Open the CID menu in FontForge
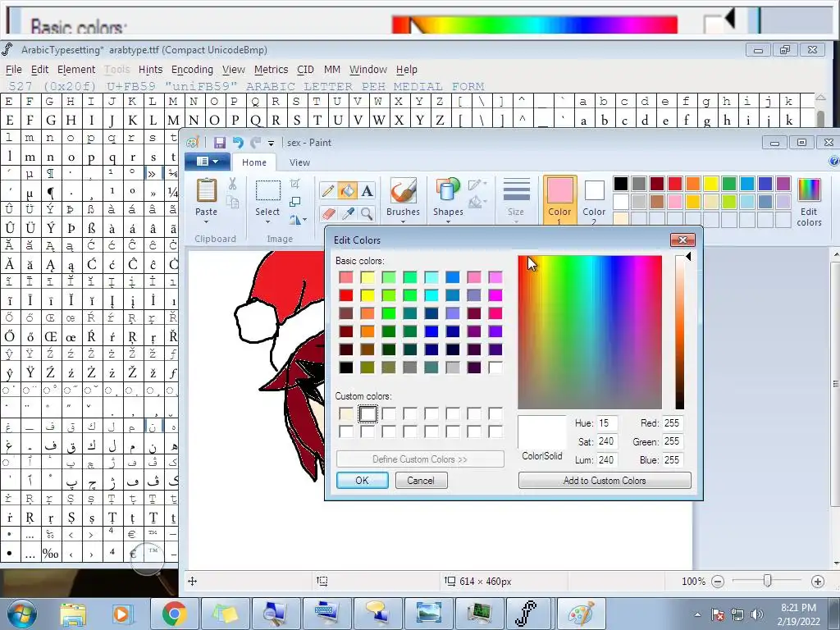Viewport: 840px width, 630px height. point(305,69)
